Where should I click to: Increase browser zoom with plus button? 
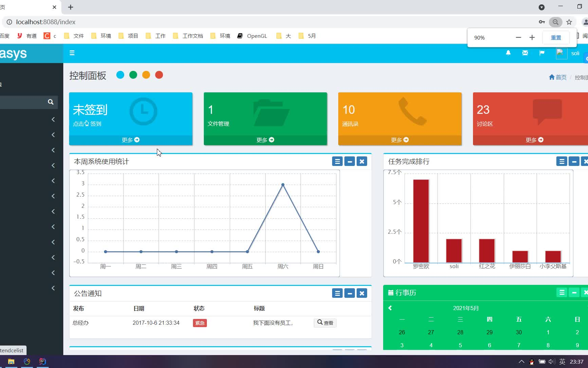532,37
